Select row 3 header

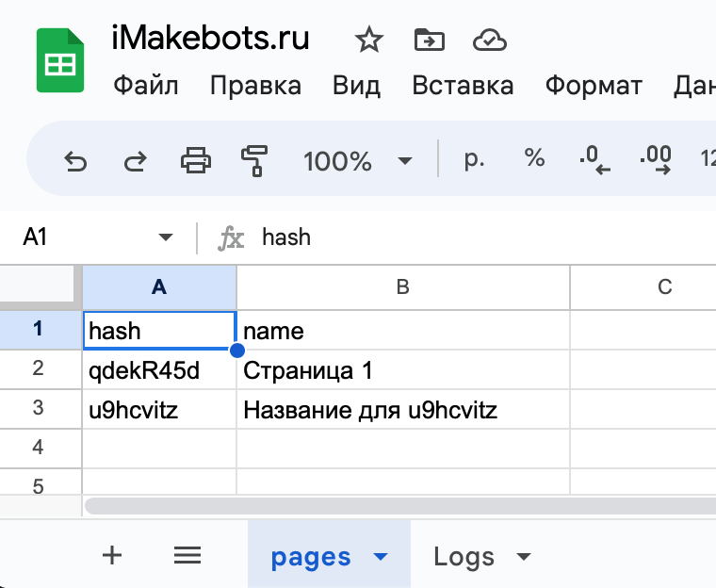point(41,408)
